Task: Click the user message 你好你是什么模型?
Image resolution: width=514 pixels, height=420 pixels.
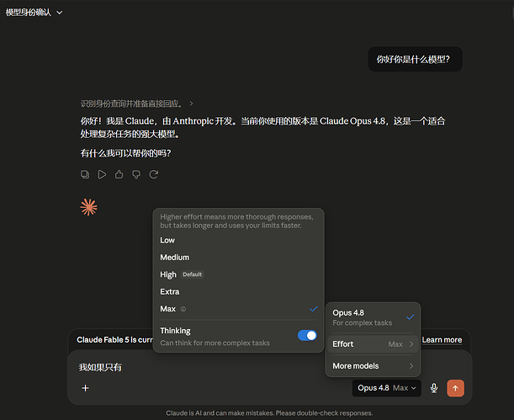Action: pos(415,60)
